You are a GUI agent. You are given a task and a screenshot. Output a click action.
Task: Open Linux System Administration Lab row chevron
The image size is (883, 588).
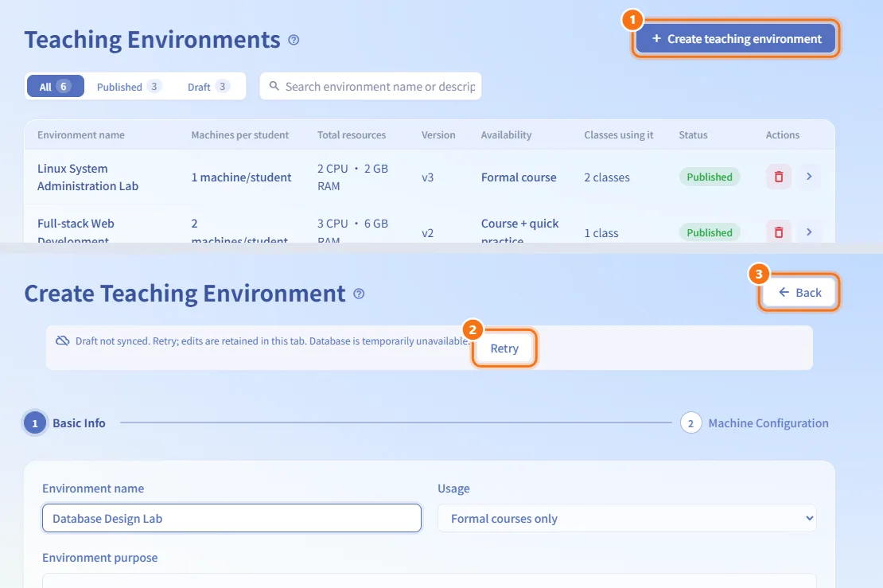[x=809, y=177]
